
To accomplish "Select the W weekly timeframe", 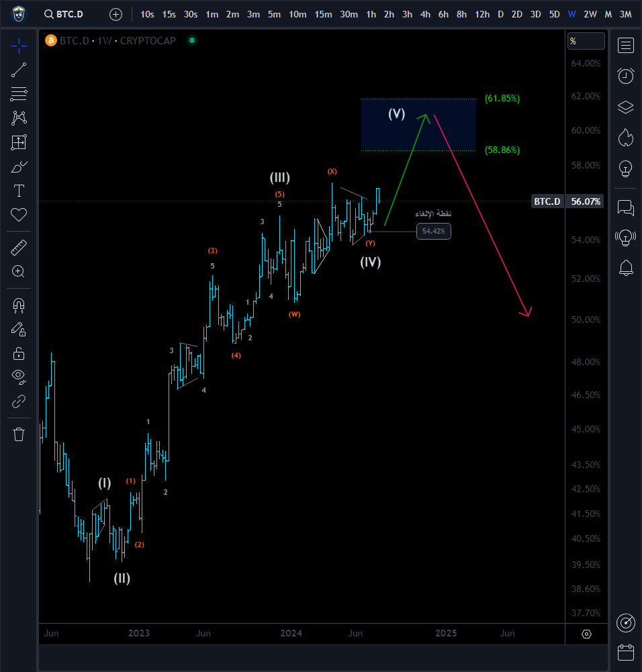I will click(571, 15).
